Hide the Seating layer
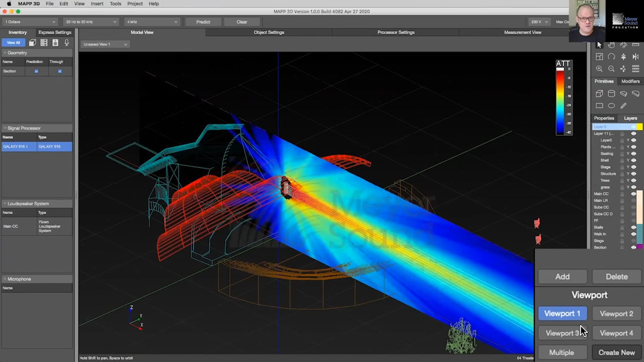The image size is (644, 362). 634,154
